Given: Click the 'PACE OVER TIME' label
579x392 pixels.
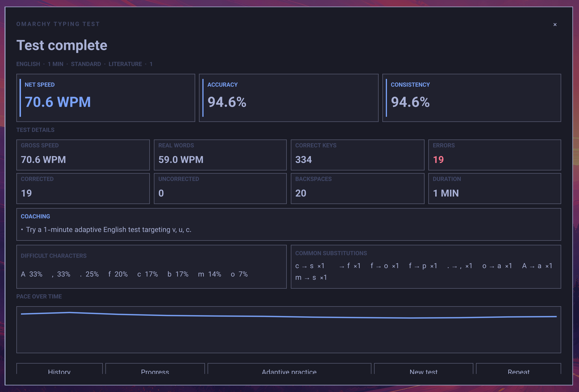Looking at the screenshot, I should (39, 296).
